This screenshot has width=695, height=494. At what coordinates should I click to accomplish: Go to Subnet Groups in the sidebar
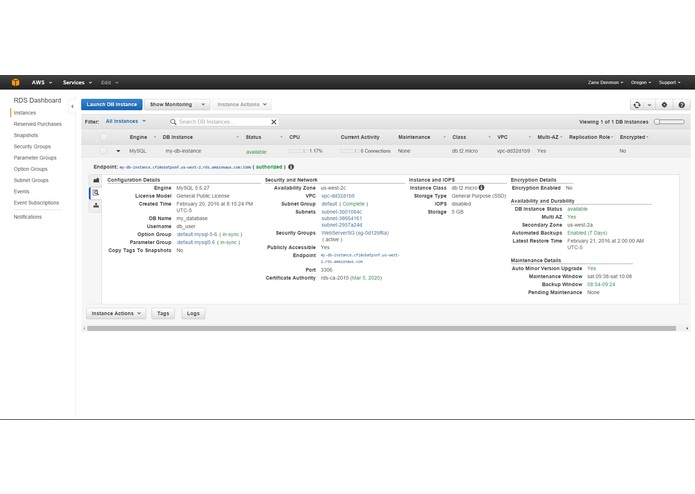click(31, 180)
